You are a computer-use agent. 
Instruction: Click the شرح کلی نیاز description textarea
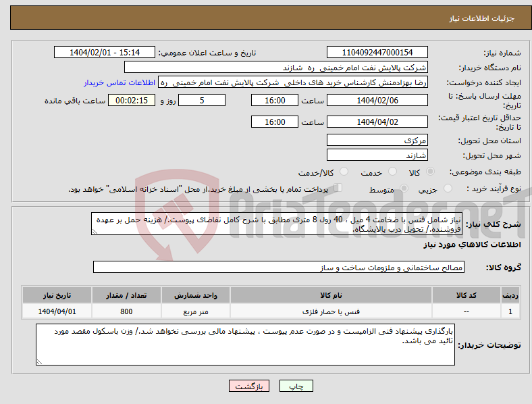point(277,224)
